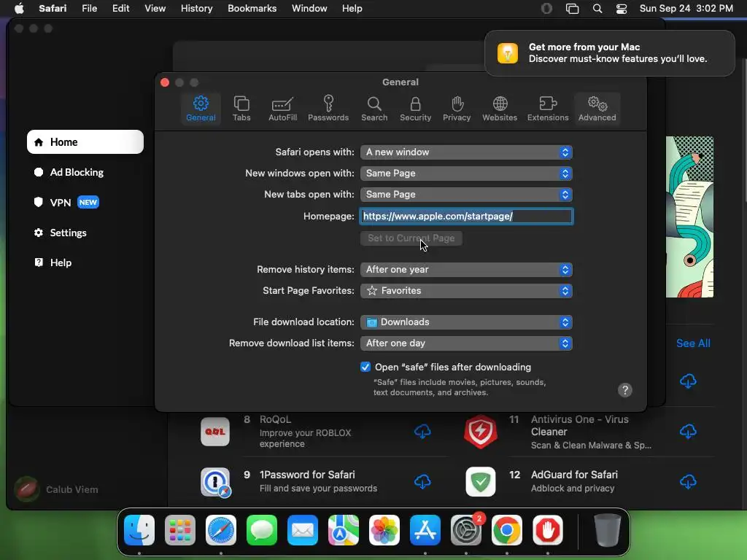
Task: Open the Privacy preferences pane
Action: point(457,109)
